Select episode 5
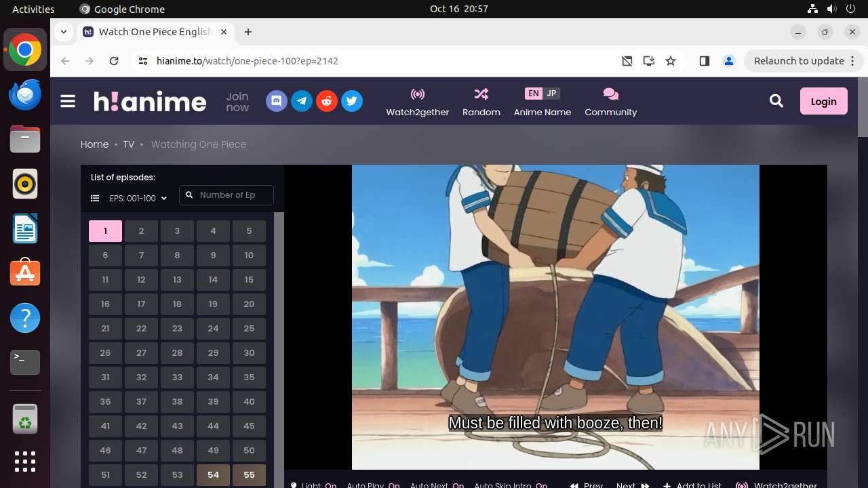 coord(249,231)
